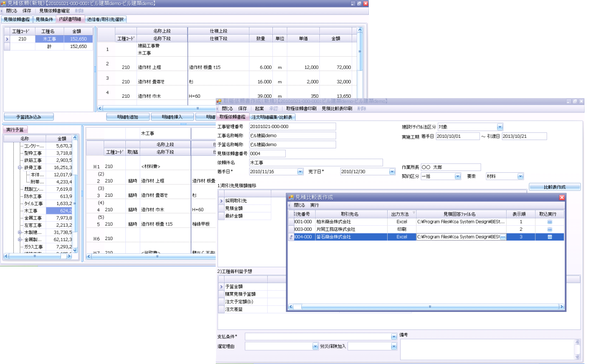Viewport: 590px width, 364px height.
Task: Close the 見積比較表作成 dialog with red X
Action: click(x=561, y=197)
